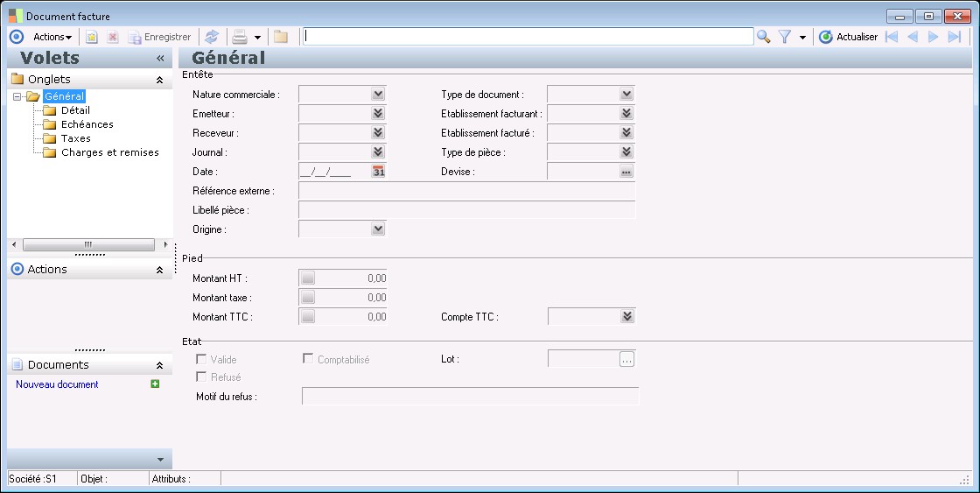
Task: Click the printer icon
Action: pyautogui.click(x=240, y=37)
